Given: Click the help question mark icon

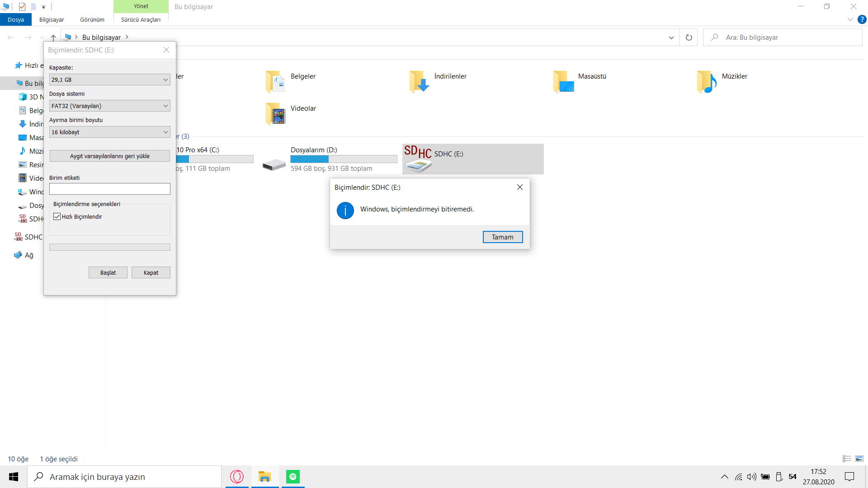Looking at the screenshot, I should (x=862, y=19).
